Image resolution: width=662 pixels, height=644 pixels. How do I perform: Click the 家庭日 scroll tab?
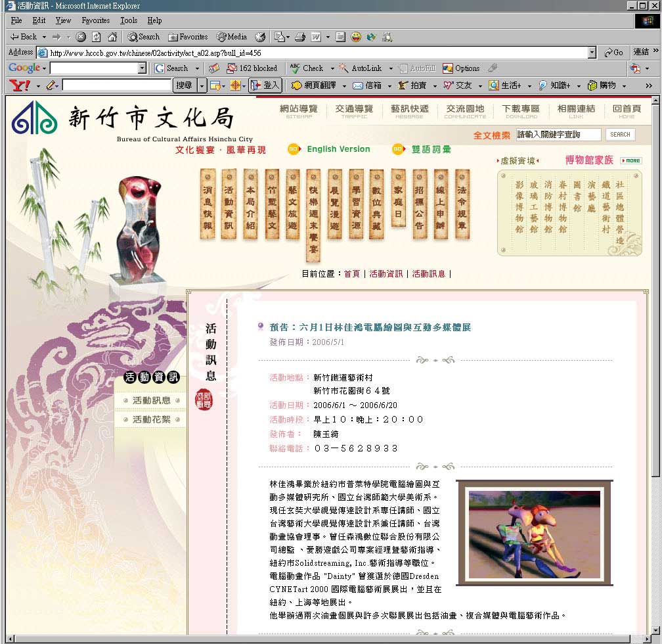click(398, 198)
